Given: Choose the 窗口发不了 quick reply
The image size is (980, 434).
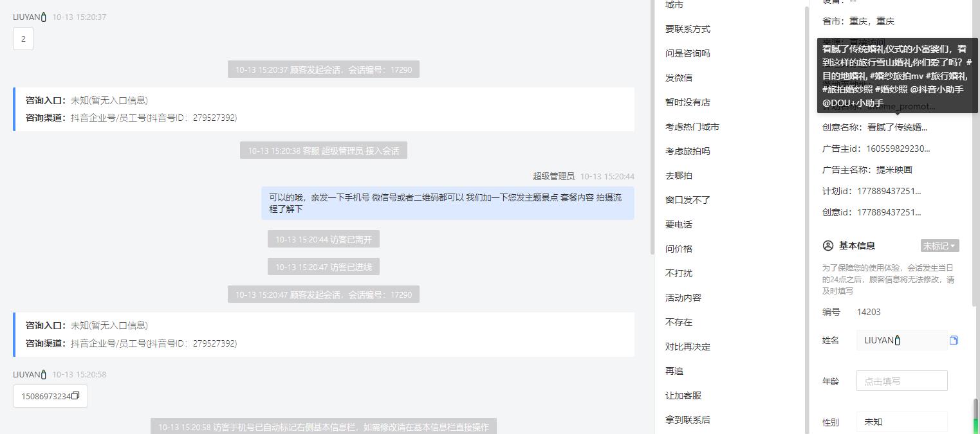Looking at the screenshot, I should [x=688, y=200].
